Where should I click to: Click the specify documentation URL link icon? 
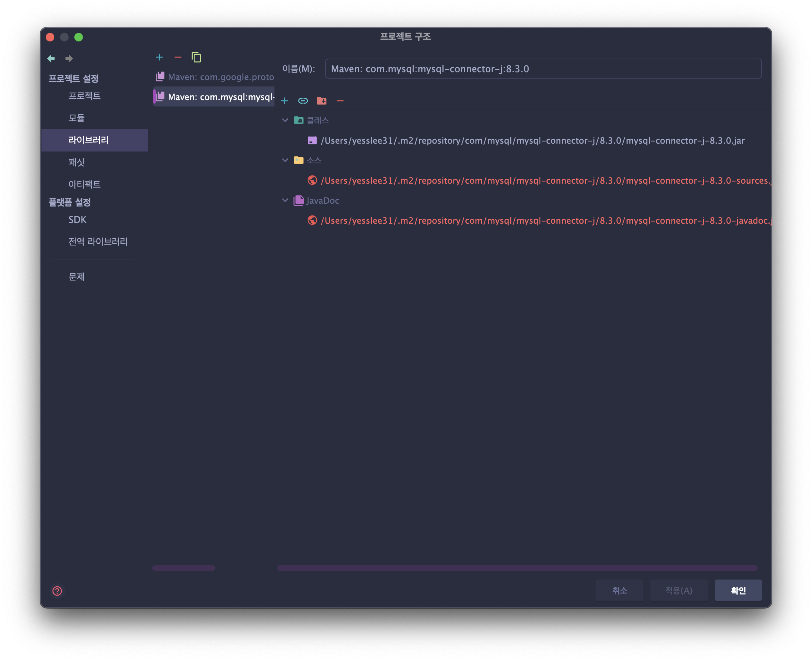[303, 101]
